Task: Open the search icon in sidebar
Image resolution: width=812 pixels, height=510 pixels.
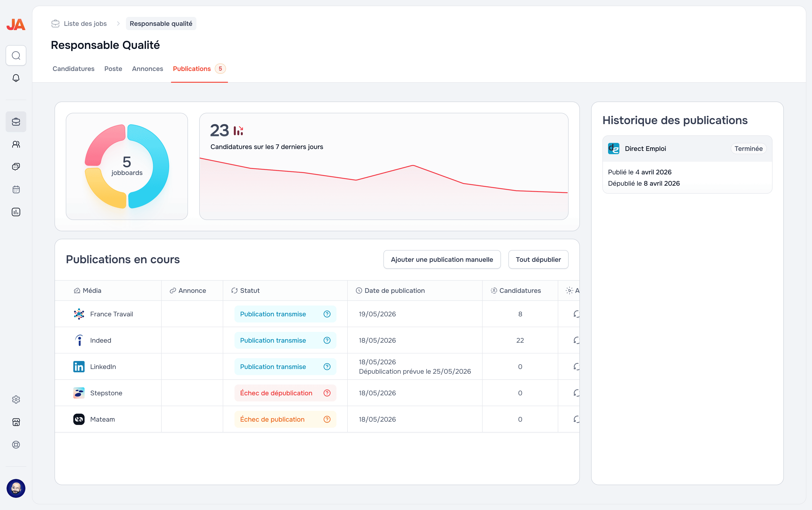Action: point(16,55)
